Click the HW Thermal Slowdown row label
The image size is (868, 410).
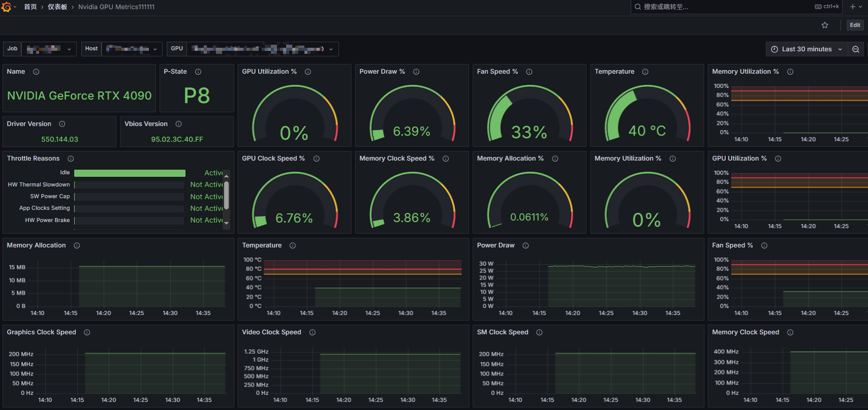(x=39, y=185)
